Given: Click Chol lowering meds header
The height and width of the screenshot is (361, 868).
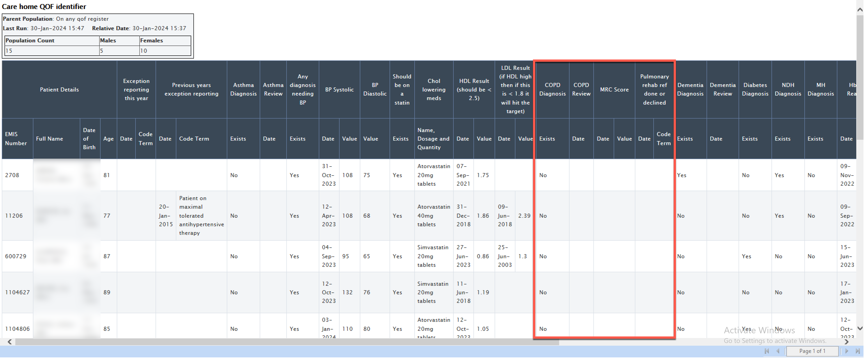Looking at the screenshot, I should point(434,90).
